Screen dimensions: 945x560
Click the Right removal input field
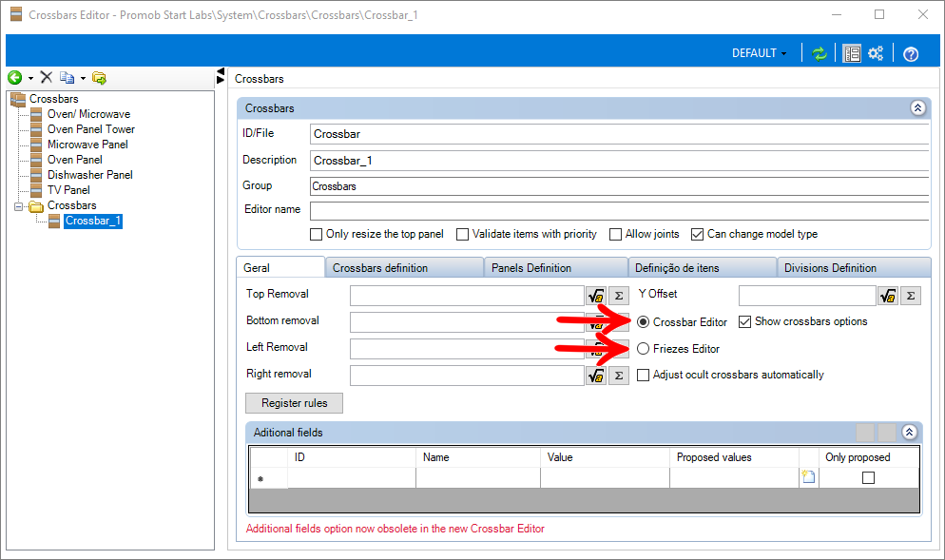coord(467,376)
